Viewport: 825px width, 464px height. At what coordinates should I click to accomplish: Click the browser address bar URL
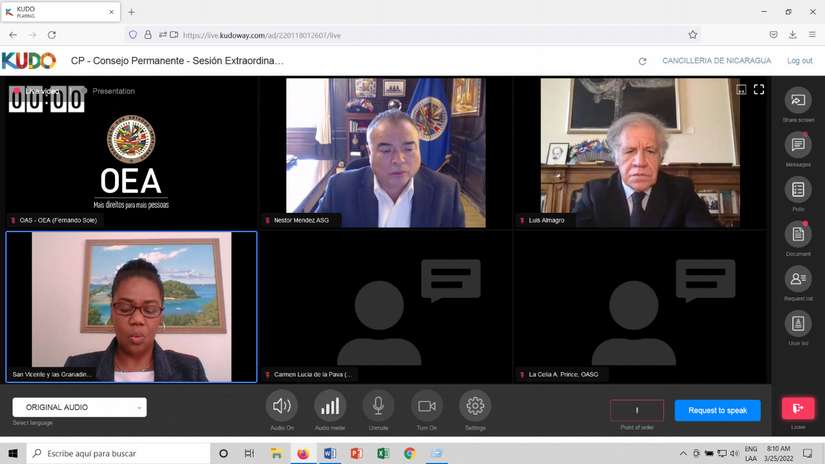coord(261,35)
